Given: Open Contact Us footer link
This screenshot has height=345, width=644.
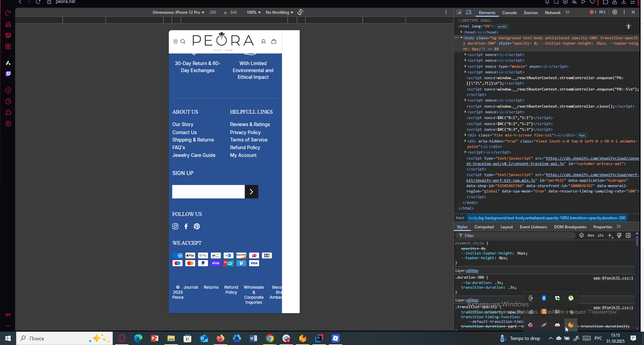Looking at the screenshot, I should pos(185,132).
